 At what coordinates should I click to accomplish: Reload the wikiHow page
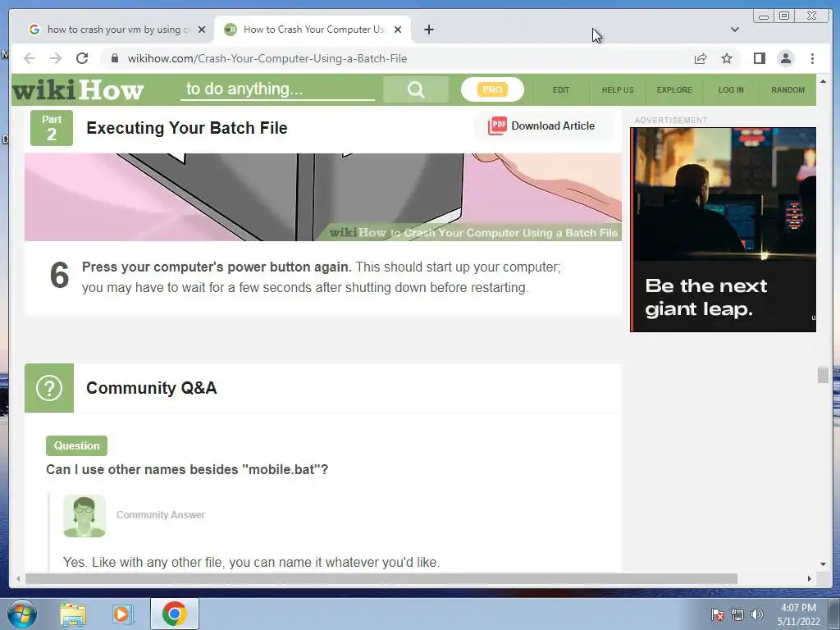click(82, 58)
